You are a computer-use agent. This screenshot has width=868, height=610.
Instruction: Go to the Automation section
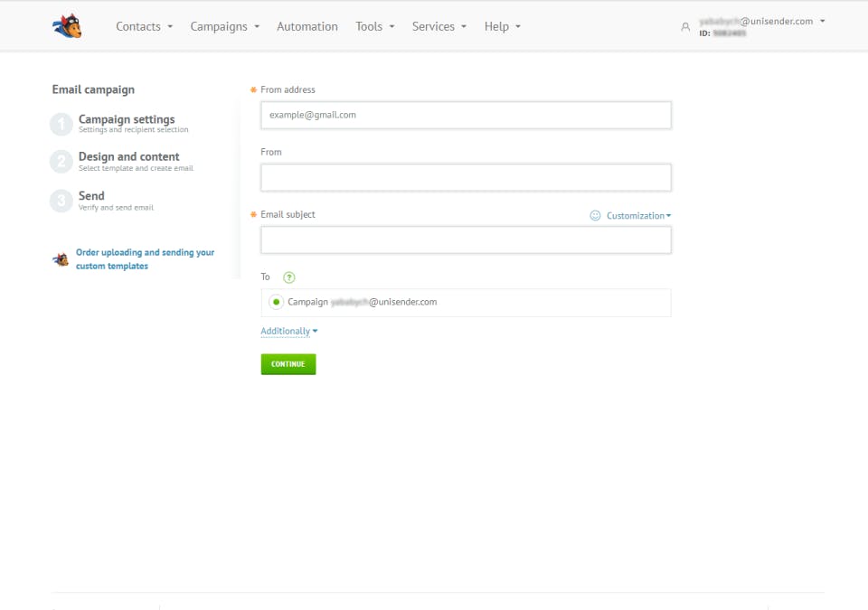click(307, 26)
